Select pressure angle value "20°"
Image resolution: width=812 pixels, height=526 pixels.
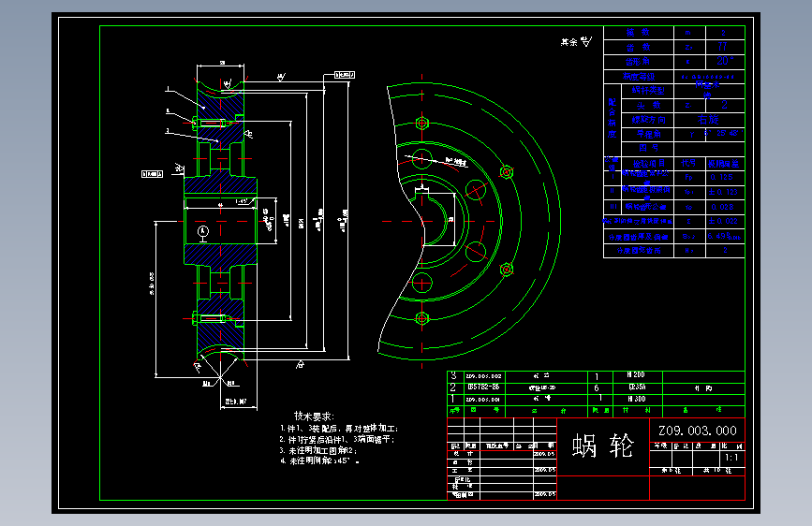pyautogui.click(x=725, y=61)
